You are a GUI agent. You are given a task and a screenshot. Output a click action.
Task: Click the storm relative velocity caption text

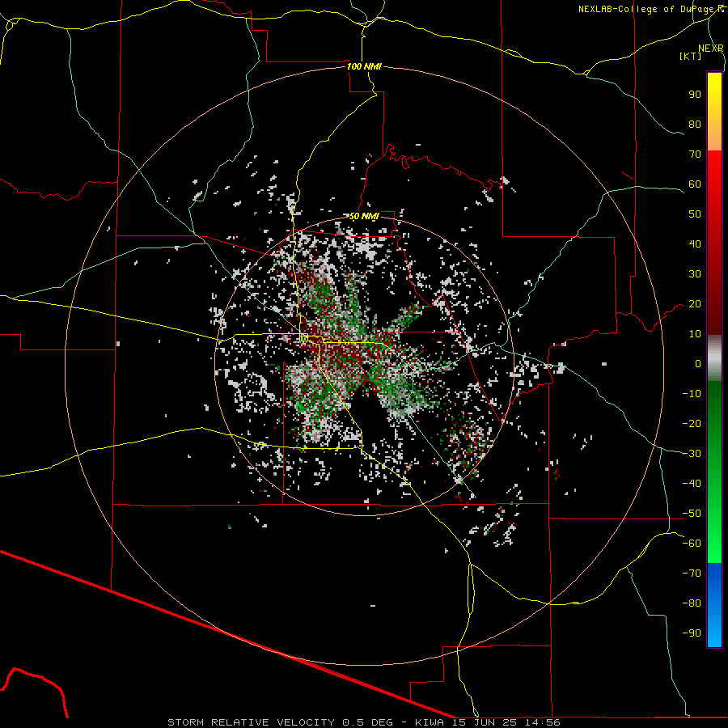[x=364, y=722]
